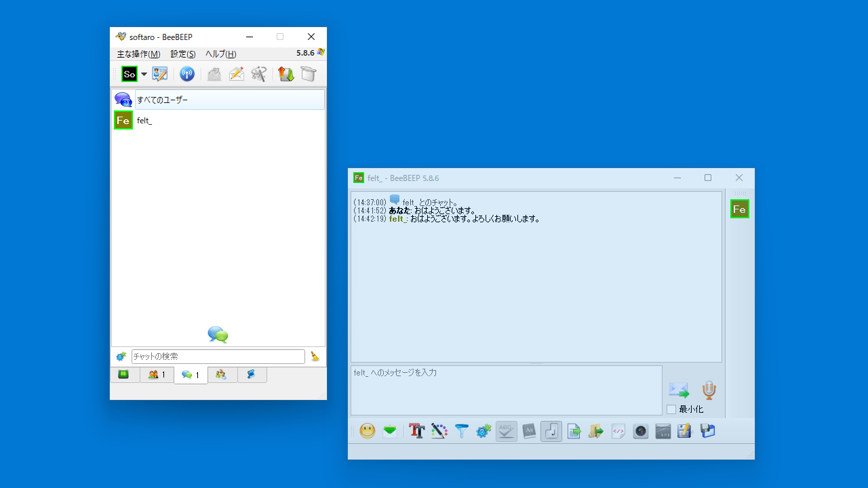868x488 pixels.
Task: Click the broom clear-search icon
Action: point(315,357)
